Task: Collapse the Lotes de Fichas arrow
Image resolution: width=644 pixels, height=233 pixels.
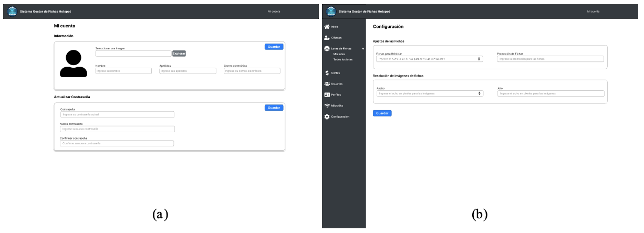Action: [362, 48]
